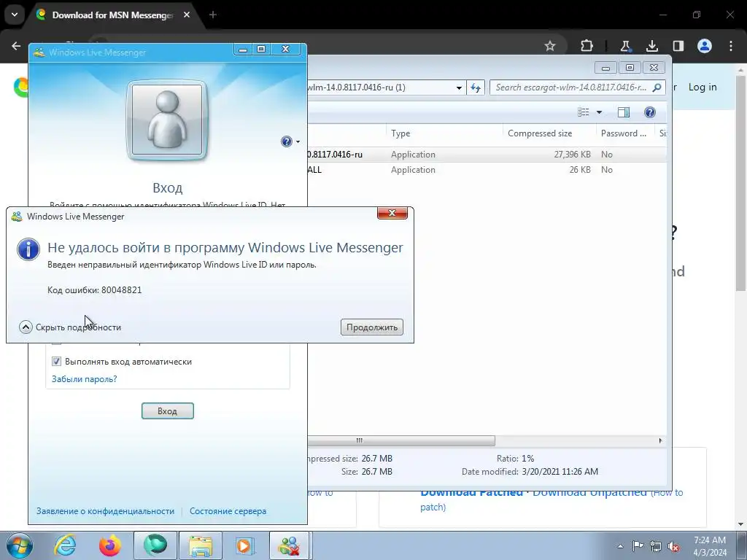Open the view options dropdown arrow
This screenshot has width=747, height=560.
[x=600, y=112]
